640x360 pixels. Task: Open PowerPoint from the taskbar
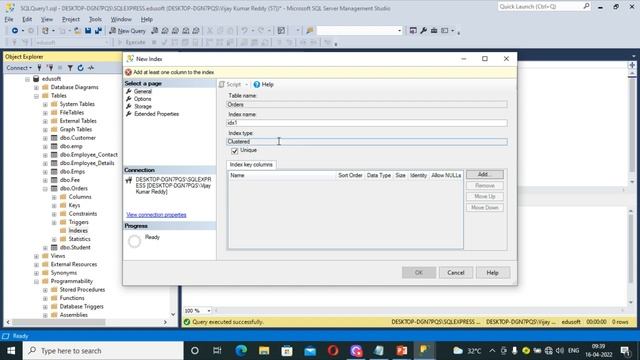pos(402,351)
